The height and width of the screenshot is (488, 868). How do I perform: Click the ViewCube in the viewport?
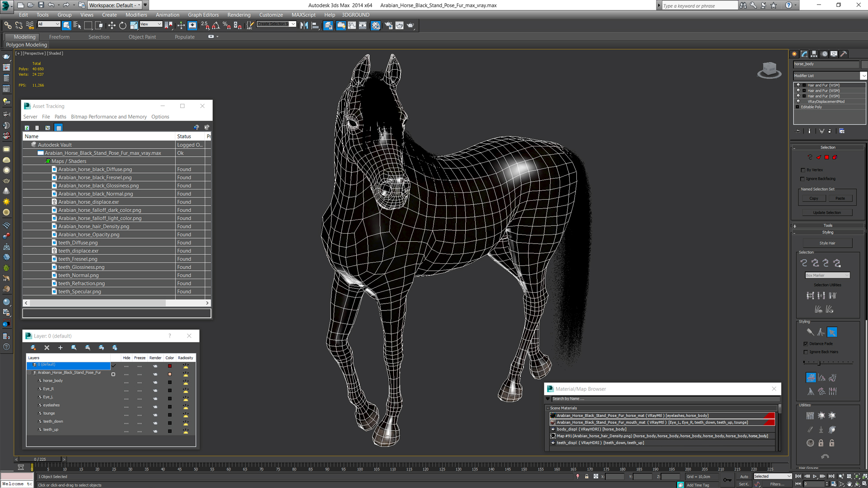tap(769, 70)
